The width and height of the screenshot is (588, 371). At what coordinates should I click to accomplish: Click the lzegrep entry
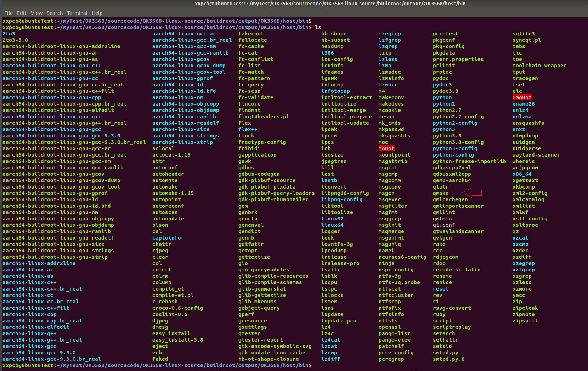tap(390, 34)
